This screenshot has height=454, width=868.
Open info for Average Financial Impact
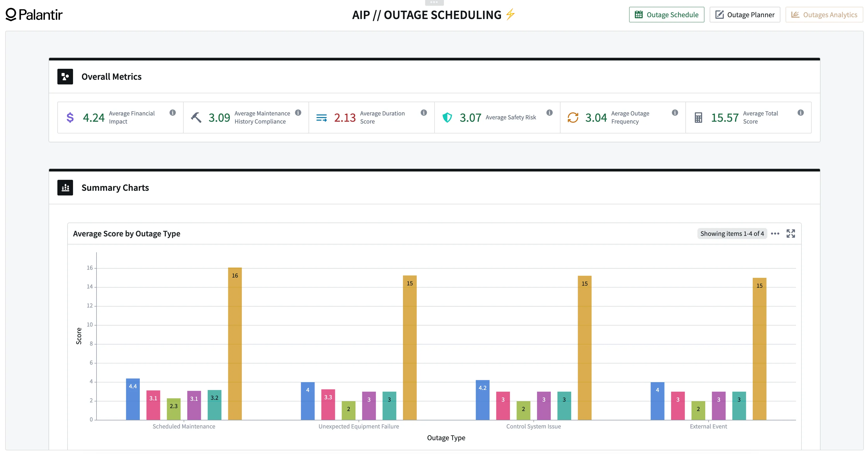point(172,113)
